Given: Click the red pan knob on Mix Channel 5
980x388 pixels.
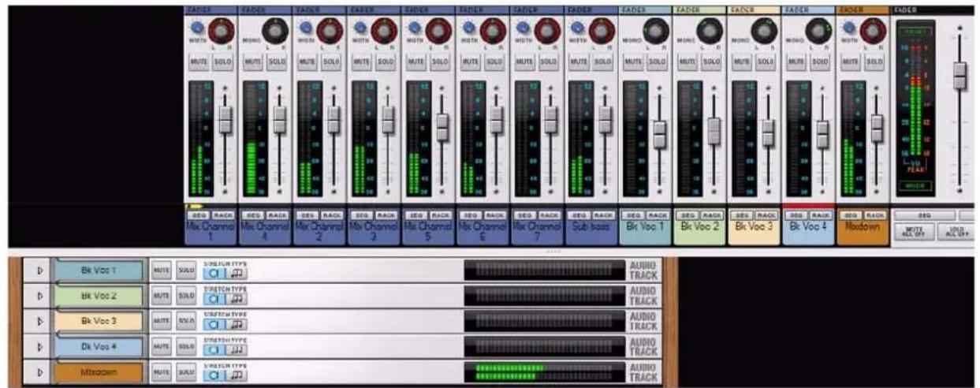Looking at the screenshot, I should coord(438,32).
